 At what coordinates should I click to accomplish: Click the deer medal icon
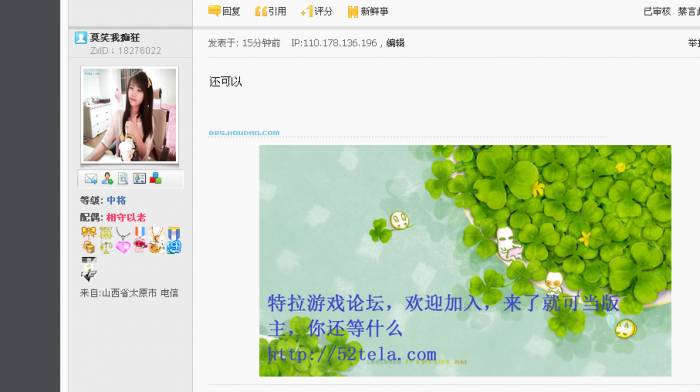[157, 240]
